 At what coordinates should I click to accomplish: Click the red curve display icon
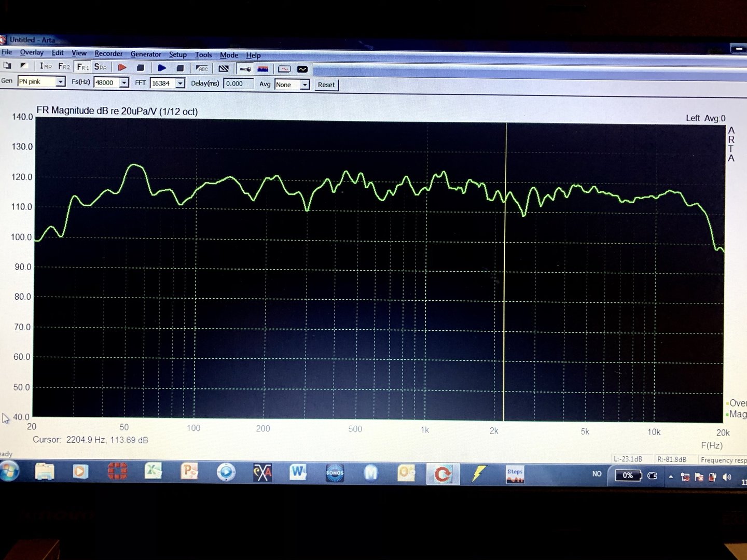(284, 69)
